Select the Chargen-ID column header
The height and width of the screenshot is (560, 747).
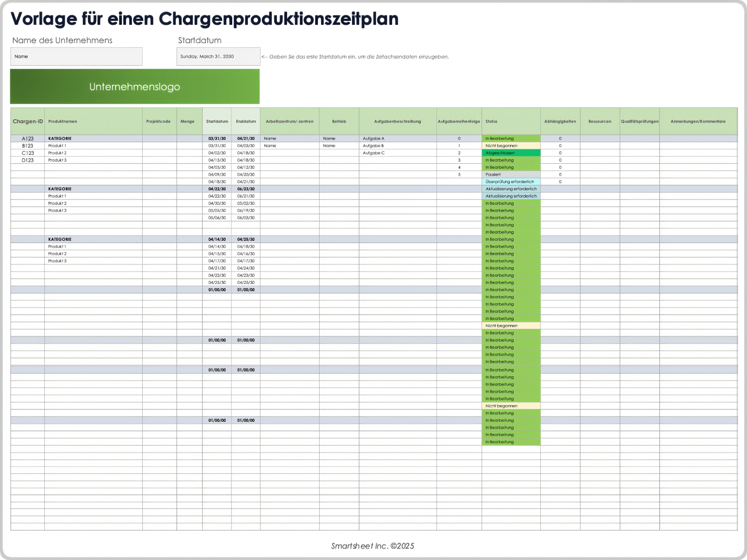point(28,121)
